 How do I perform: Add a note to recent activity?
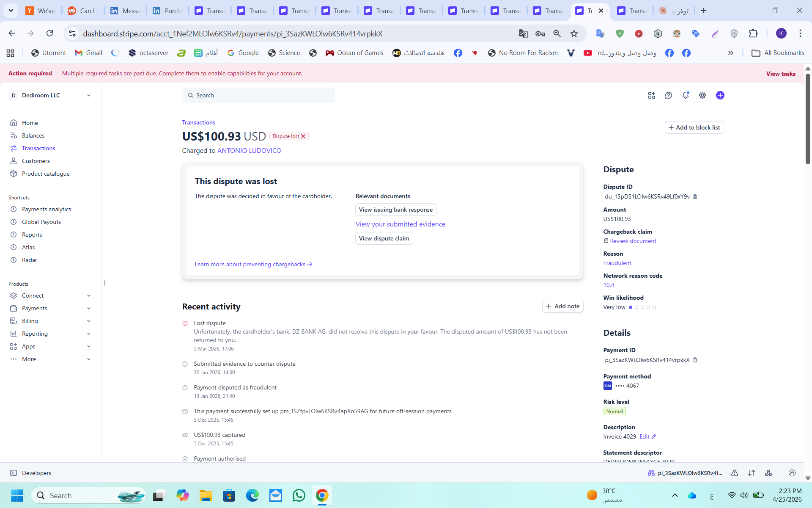point(562,306)
